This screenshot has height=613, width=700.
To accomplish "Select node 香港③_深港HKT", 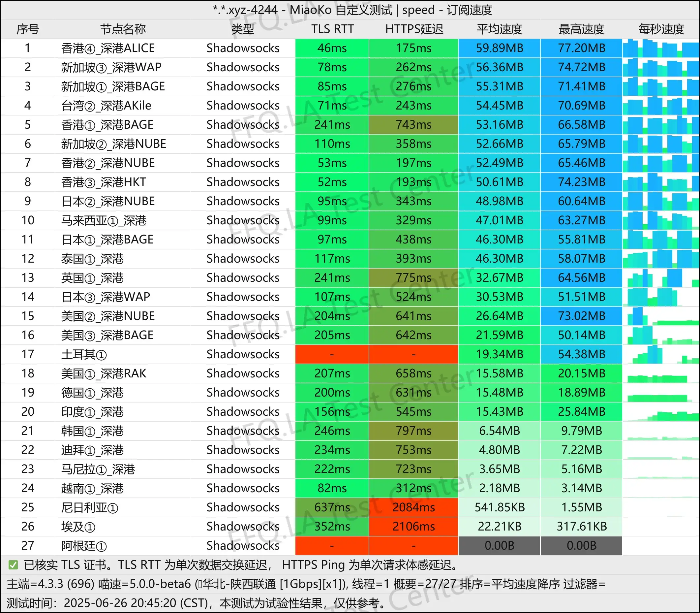I will pyautogui.click(x=104, y=182).
